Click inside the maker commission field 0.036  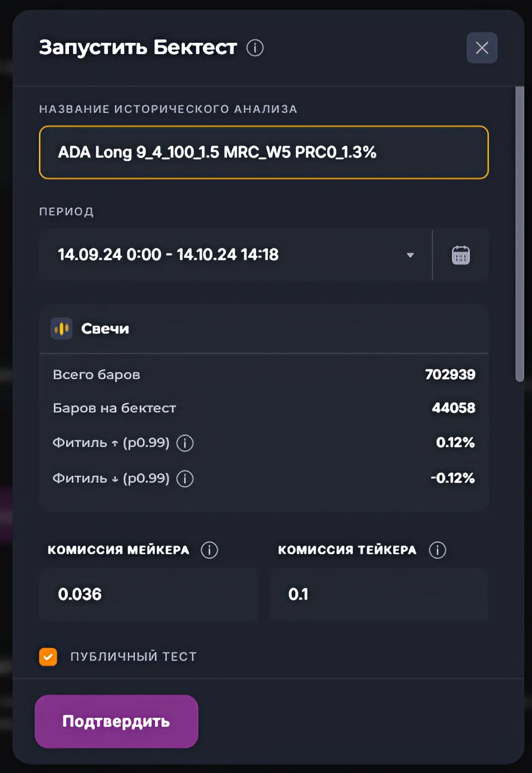[x=148, y=594]
